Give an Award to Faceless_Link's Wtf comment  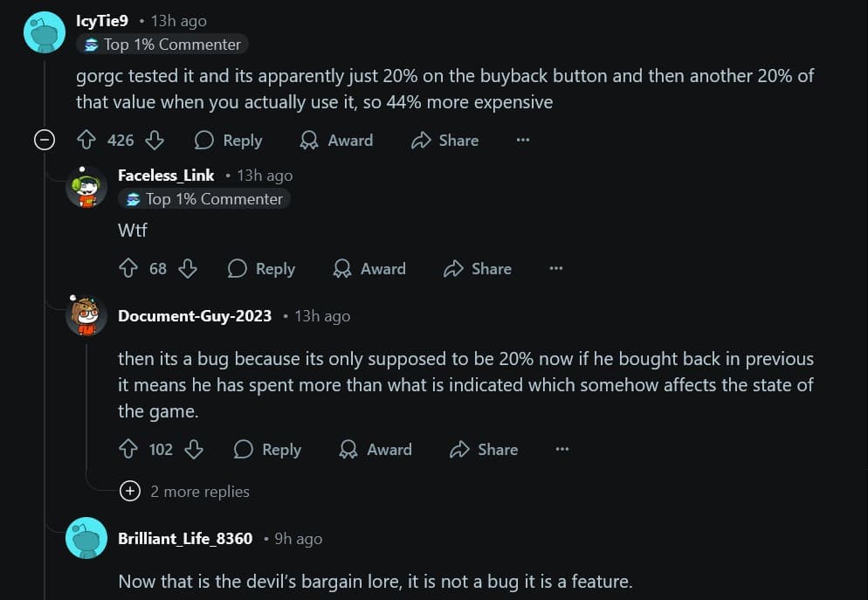click(369, 269)
